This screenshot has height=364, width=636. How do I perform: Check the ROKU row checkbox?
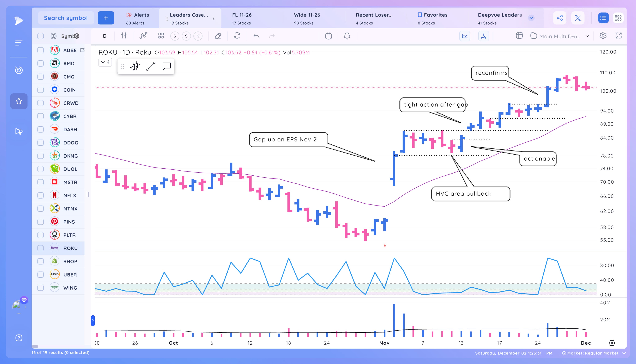pos(41,248)
